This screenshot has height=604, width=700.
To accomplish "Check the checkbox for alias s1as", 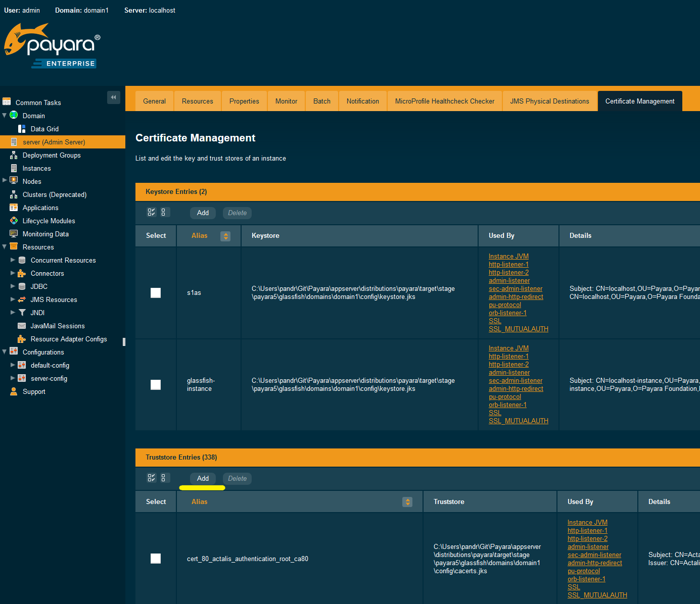I will 155,293.
